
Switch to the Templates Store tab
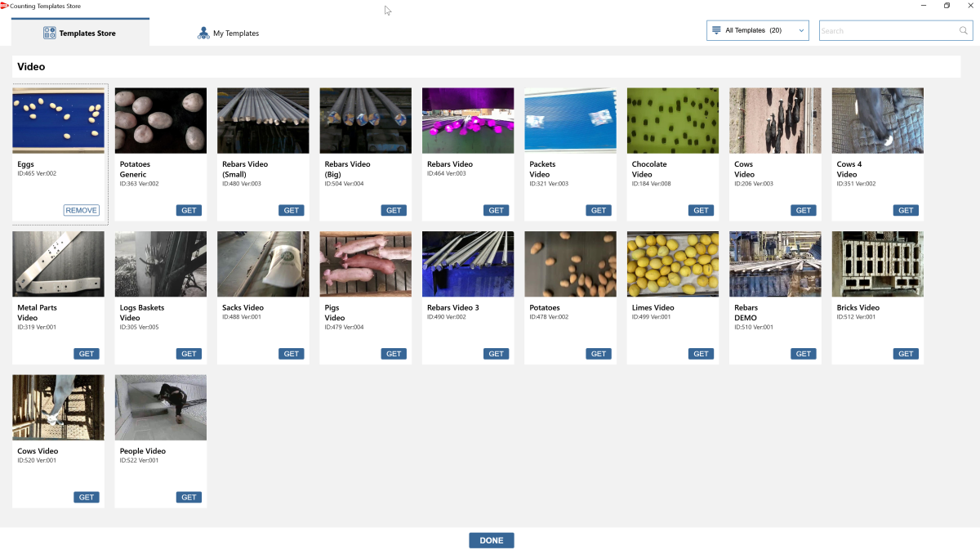[x=80, y=34]
